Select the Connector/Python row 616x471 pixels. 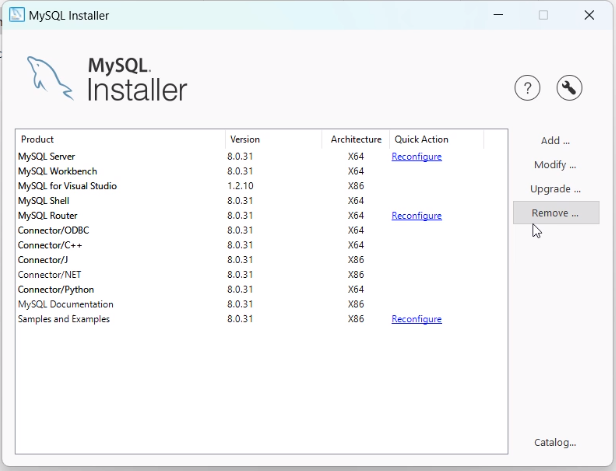pos(261,290)
